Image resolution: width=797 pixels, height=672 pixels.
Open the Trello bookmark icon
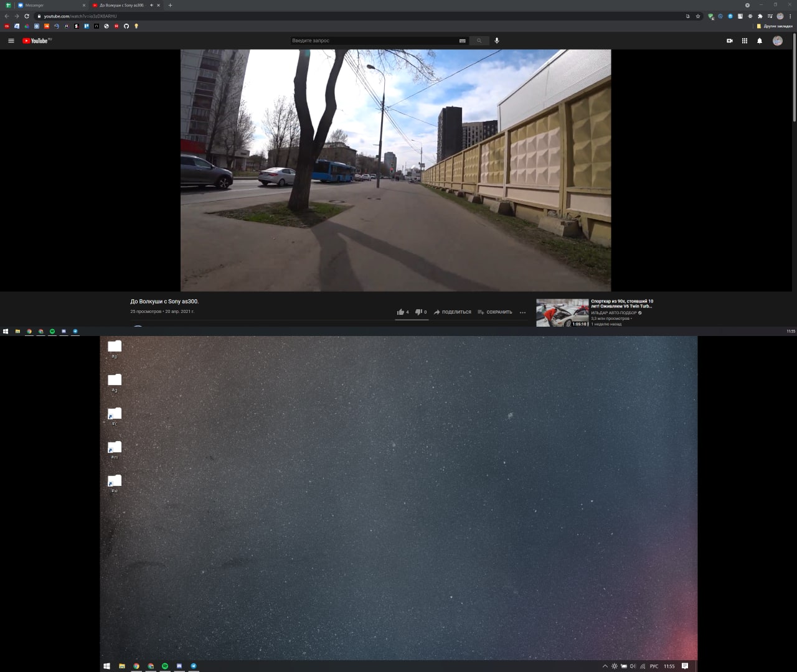(87, 26)
